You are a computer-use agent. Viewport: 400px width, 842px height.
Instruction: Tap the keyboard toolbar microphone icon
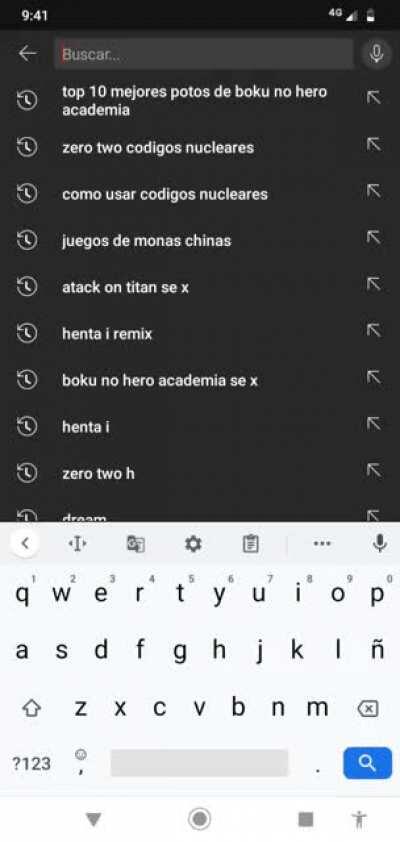point(380,543)
